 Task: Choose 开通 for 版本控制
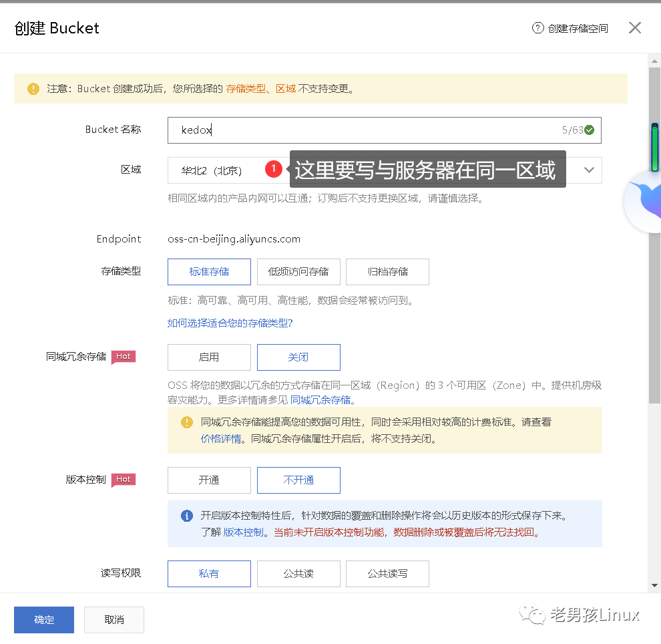[209, 480]
